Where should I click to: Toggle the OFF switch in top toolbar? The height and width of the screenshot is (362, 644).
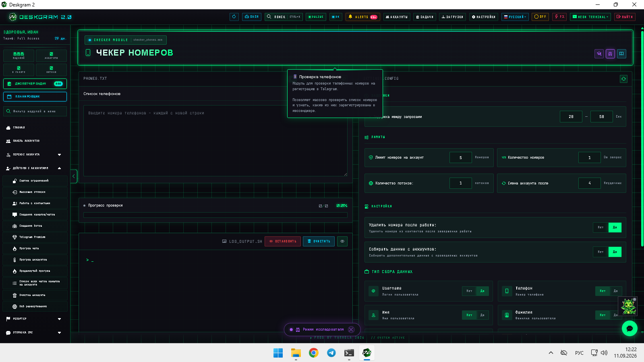click(540, 17)
